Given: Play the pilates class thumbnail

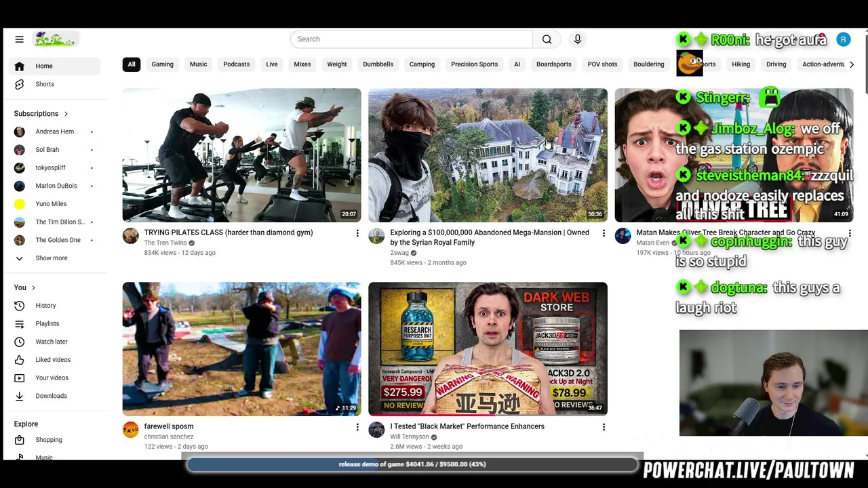Looking at the screenshot, I should click(241, 155).
